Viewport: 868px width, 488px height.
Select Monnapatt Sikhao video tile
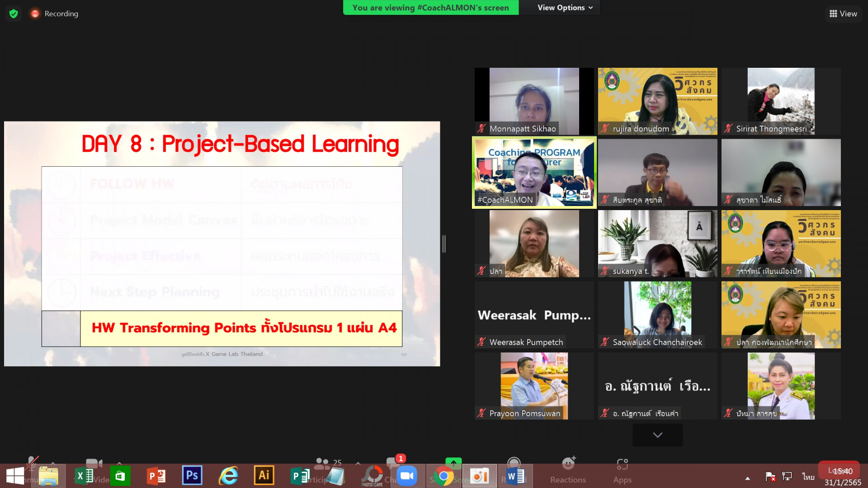[x=534, y=101]
